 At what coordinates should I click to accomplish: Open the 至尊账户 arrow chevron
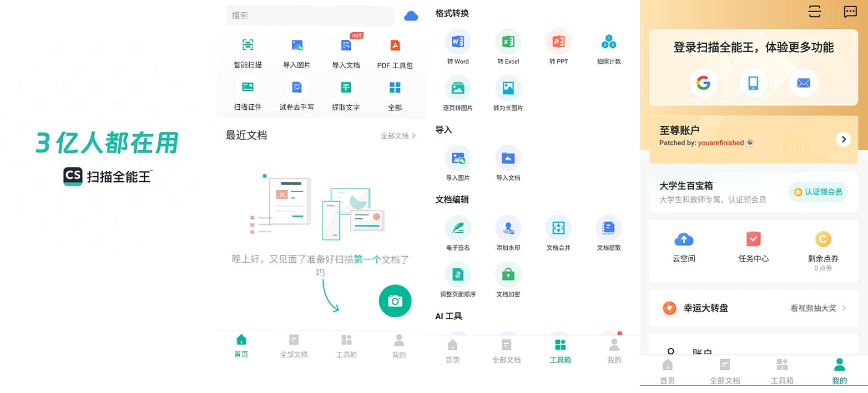843,139
